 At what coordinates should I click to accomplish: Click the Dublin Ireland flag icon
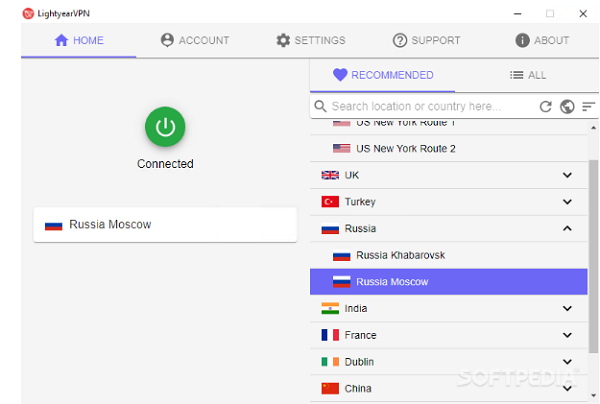pos(330,362)
